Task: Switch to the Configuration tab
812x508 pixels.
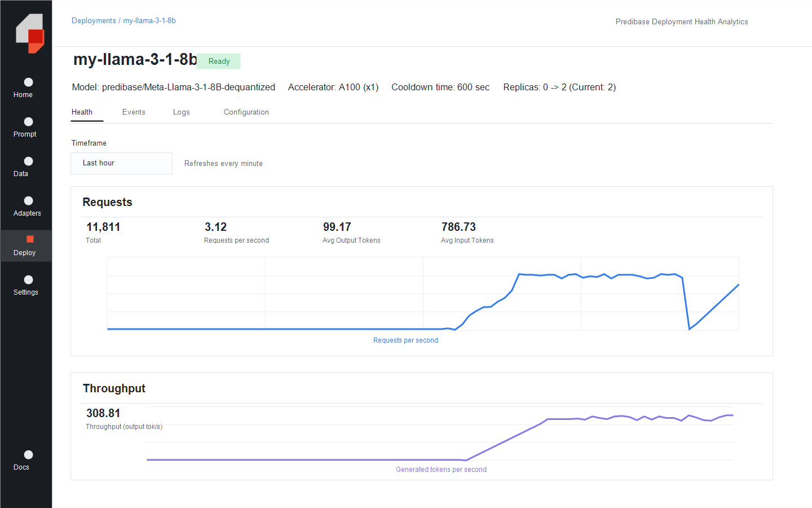Action: click(x=246, y=112)
